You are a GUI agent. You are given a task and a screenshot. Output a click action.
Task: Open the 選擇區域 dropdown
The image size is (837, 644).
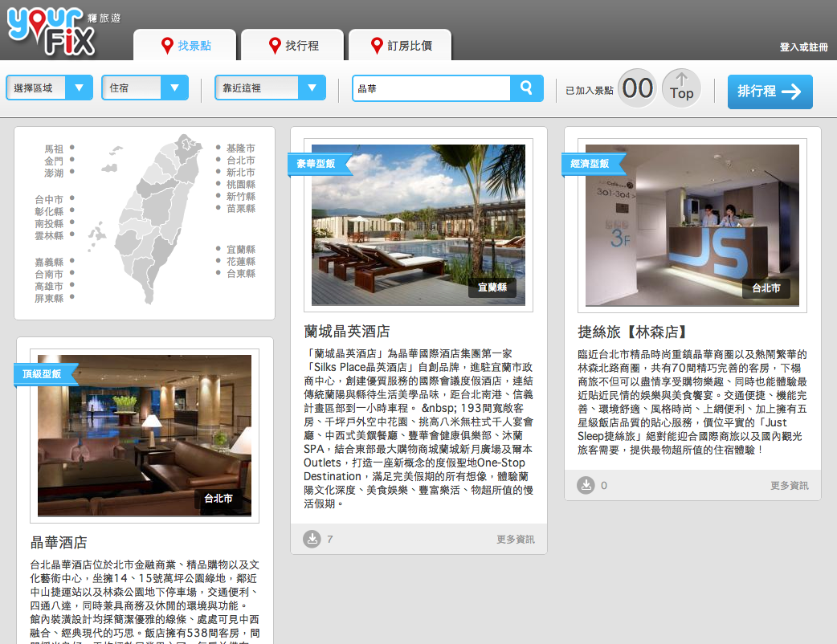50,88
